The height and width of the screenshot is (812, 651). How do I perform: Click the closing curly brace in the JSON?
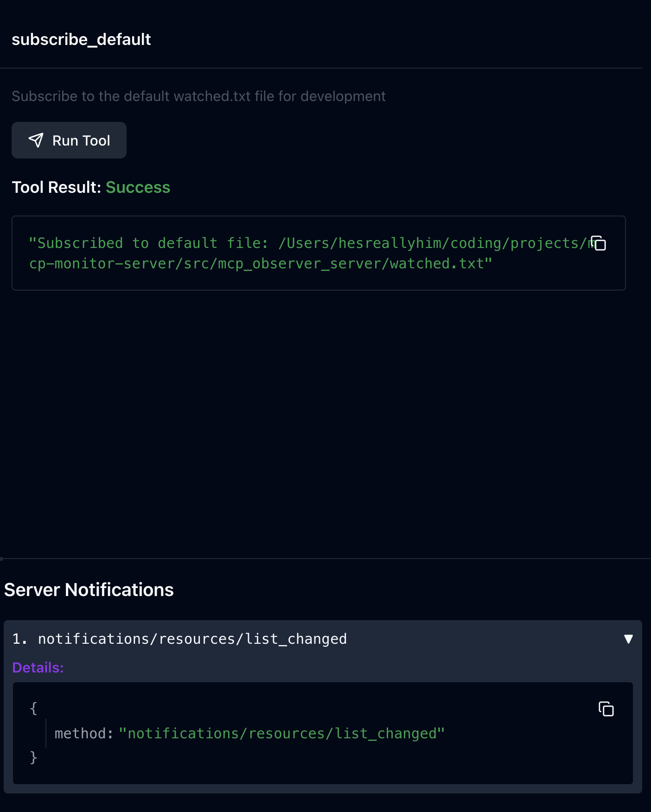click(x=33, y=757)
